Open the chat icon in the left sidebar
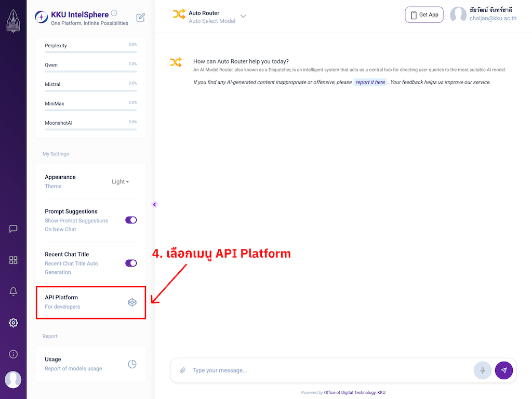Screen dimensions: 532x399 pyautogui.click(x=13, y=229)
